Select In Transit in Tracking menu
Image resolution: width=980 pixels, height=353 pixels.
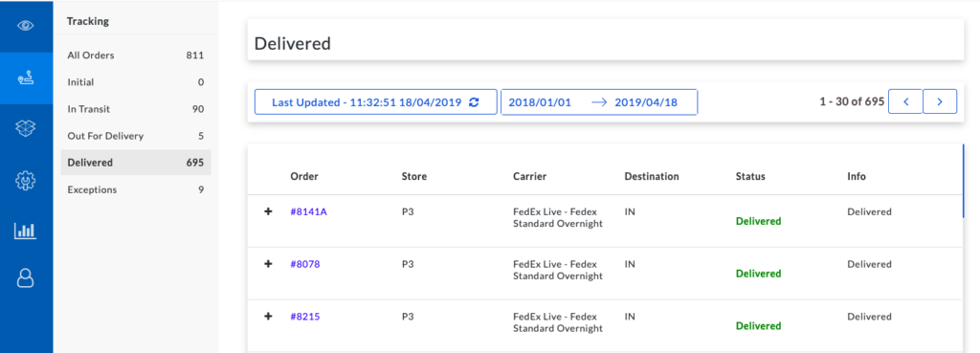(x=136, y=109)
